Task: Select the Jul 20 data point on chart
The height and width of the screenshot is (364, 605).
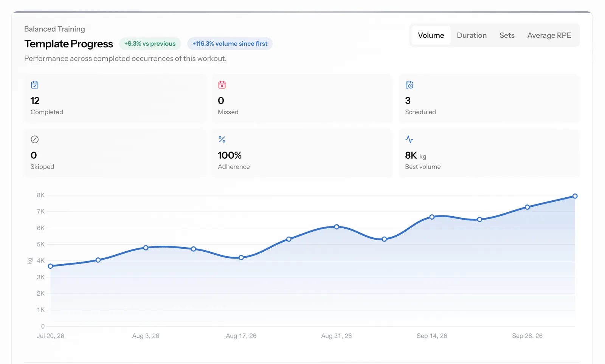Action: pos(50,266)
